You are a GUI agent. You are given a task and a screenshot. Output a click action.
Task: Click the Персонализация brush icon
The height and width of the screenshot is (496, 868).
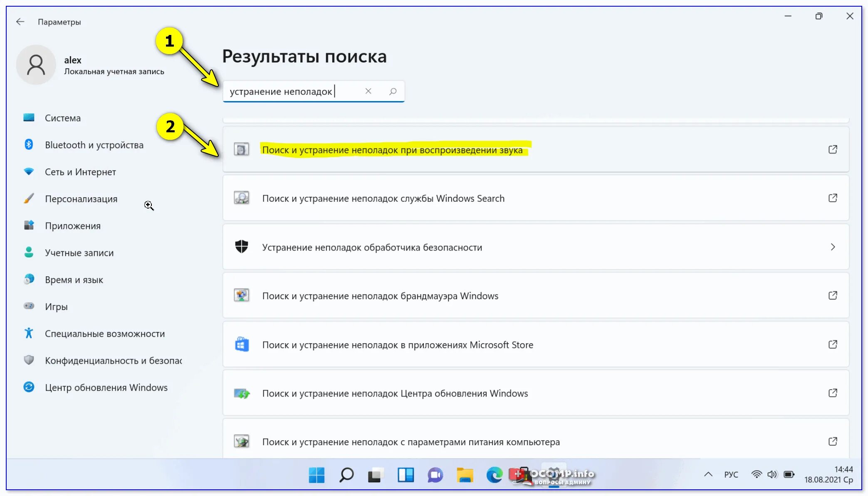29,198
